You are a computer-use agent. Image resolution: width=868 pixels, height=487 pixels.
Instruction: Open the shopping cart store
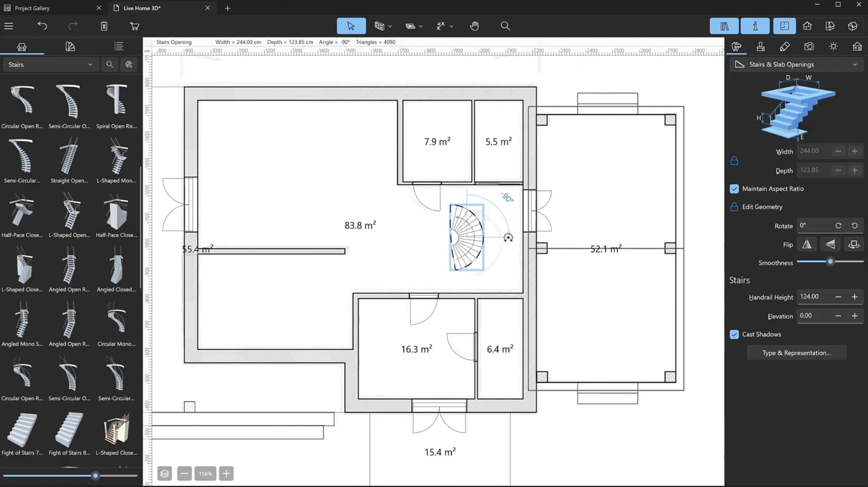point(134,26)
